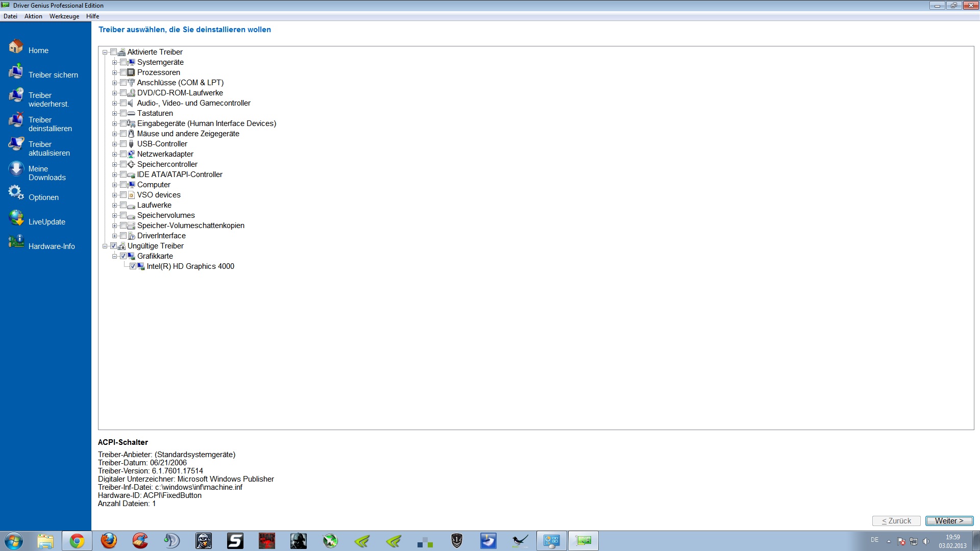980x551 pixels.
Task: Open Google Chrome from the taskbar
Action: pyautogui.click(x=77, y=541)
